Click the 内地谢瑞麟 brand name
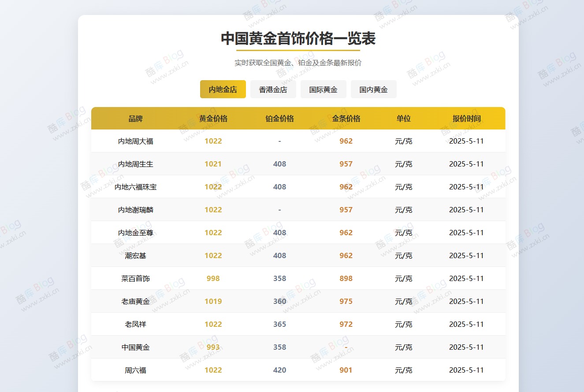 (x=135, y=210)
